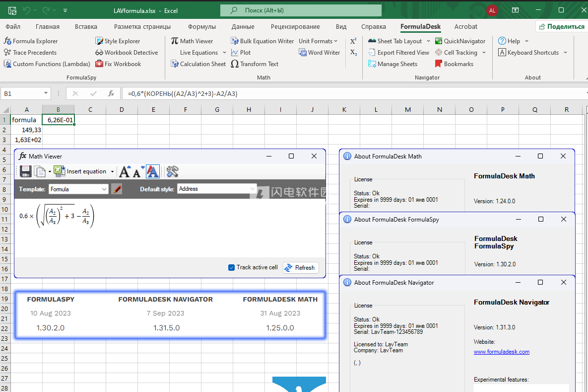Open Unit Formats dropdown
This screenshot has width=588, height=392.
[x=318, y=41]
